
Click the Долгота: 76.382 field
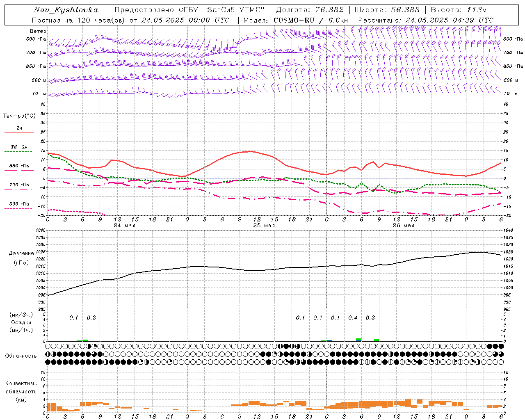click(310, 10)
